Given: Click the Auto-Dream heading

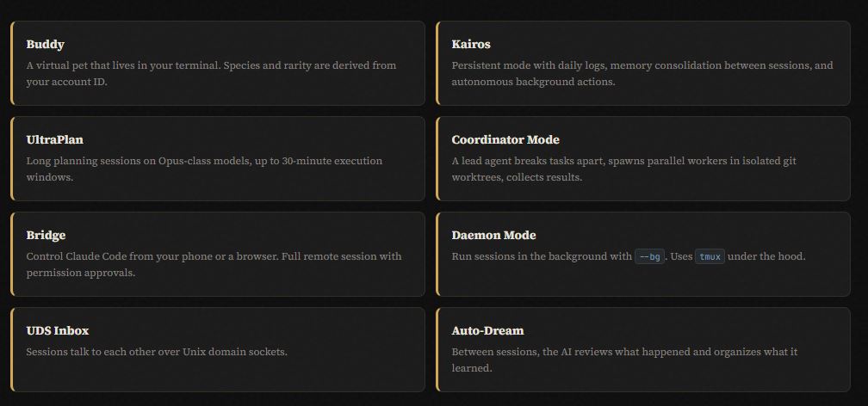Looking at the screenshot, I should [487, 331].
